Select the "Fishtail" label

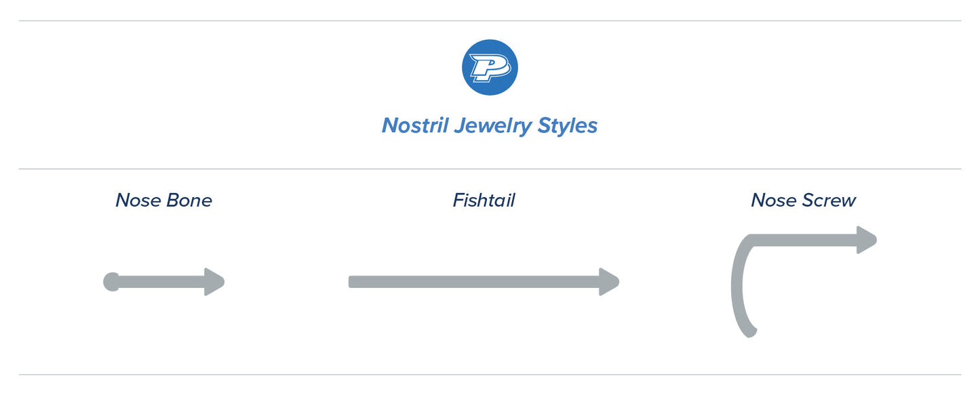click(484, 200)
